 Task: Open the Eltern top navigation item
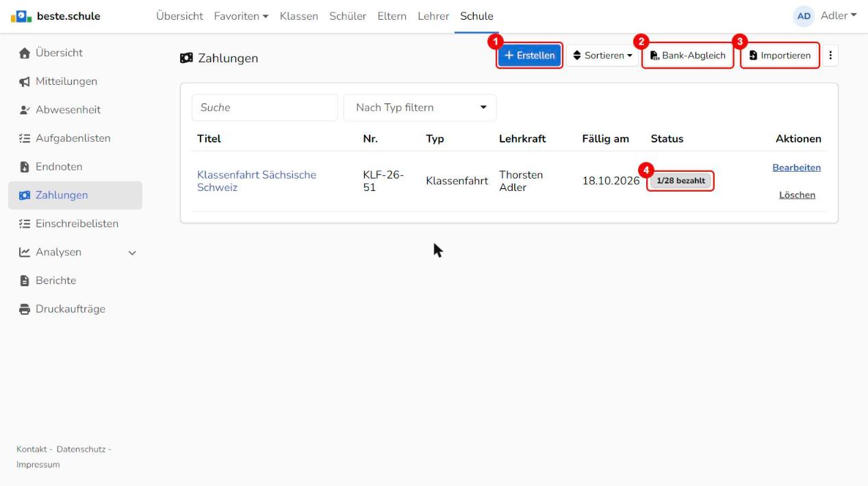(392, 16)
